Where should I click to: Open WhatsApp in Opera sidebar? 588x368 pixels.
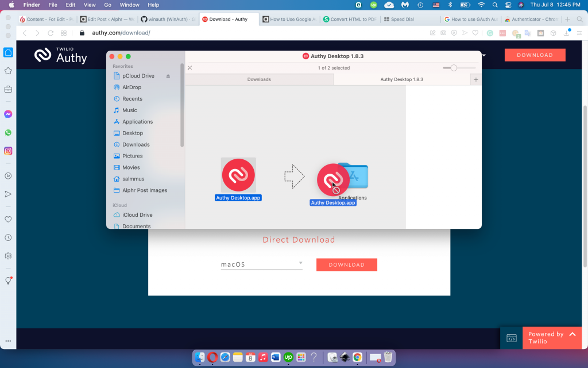click(8, 133)
